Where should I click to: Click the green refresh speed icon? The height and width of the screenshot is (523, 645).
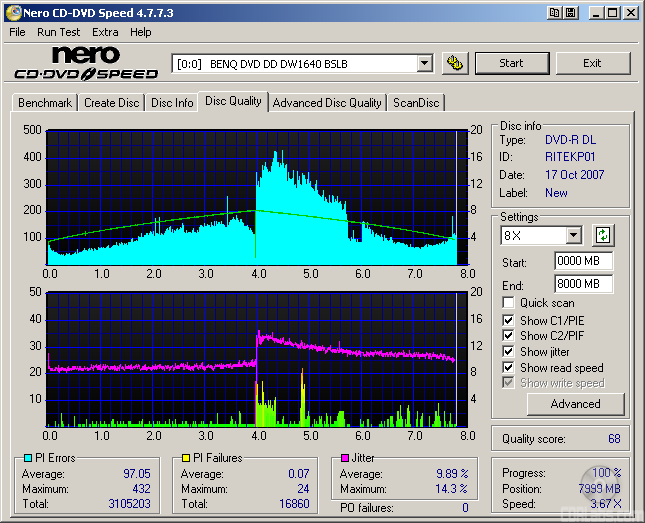(x=602, y=236)
